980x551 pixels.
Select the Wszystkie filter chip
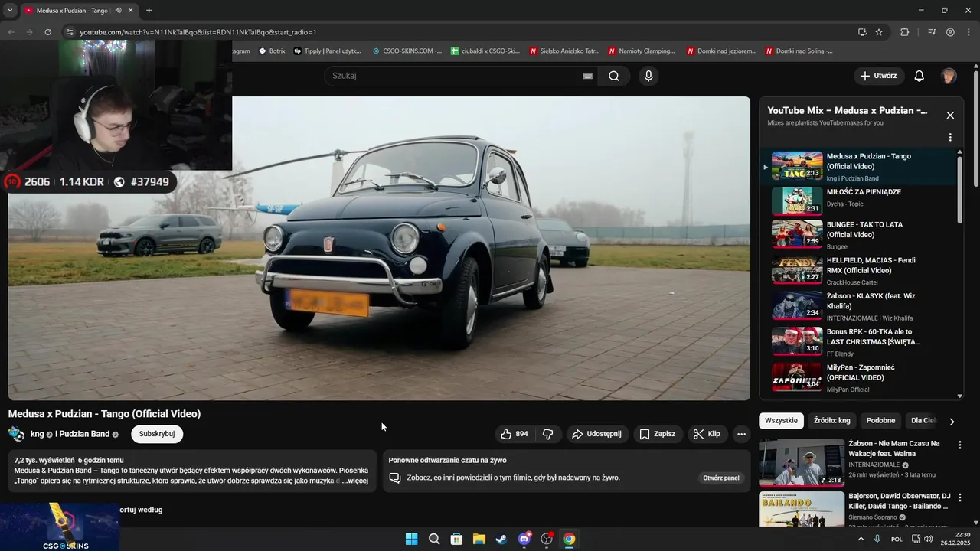click(x=781, y=421)
